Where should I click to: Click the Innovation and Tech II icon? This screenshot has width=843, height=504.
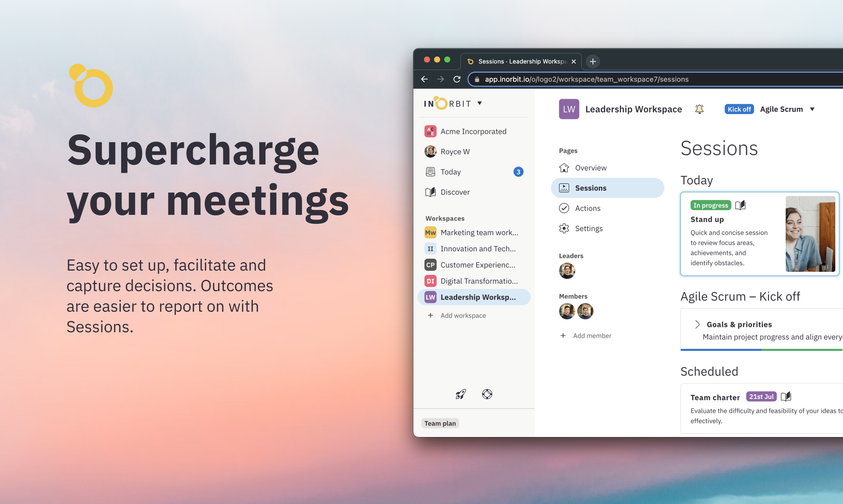[430, 249]
